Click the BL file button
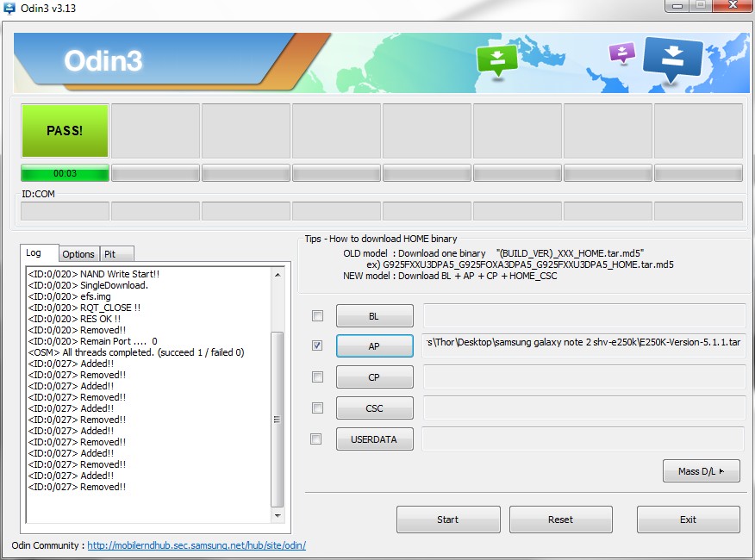 tap(375, 316)
